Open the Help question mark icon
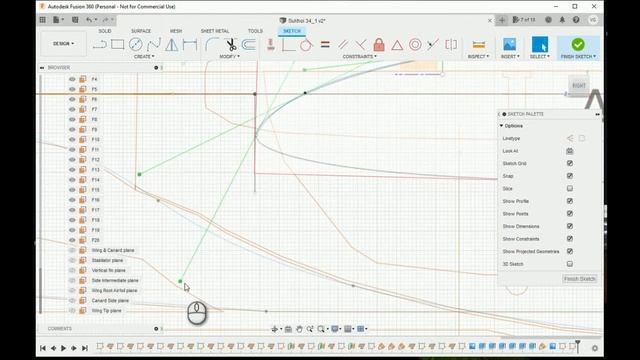The width and height of the screenshot is (640, 360). click(576, 20)
